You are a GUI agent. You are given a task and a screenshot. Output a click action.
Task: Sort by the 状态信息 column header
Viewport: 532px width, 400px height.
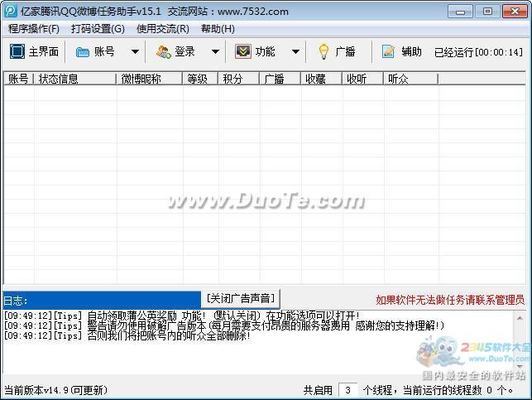(x=75, y=79)
